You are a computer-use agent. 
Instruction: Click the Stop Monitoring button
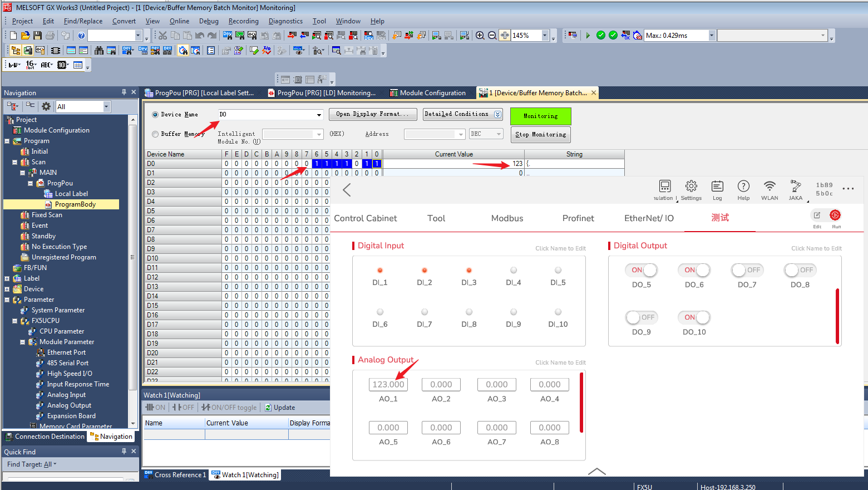pos(540,135)
